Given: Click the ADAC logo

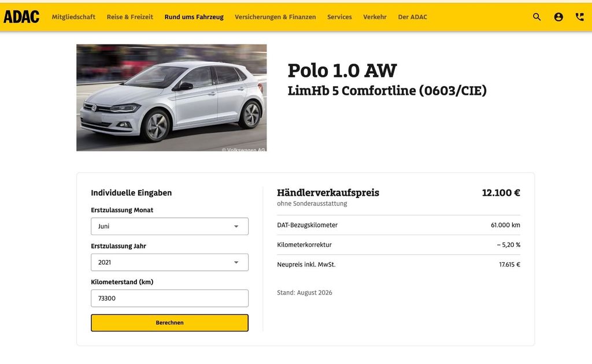Looking at the screenshot, I should (x=21, y=17).
